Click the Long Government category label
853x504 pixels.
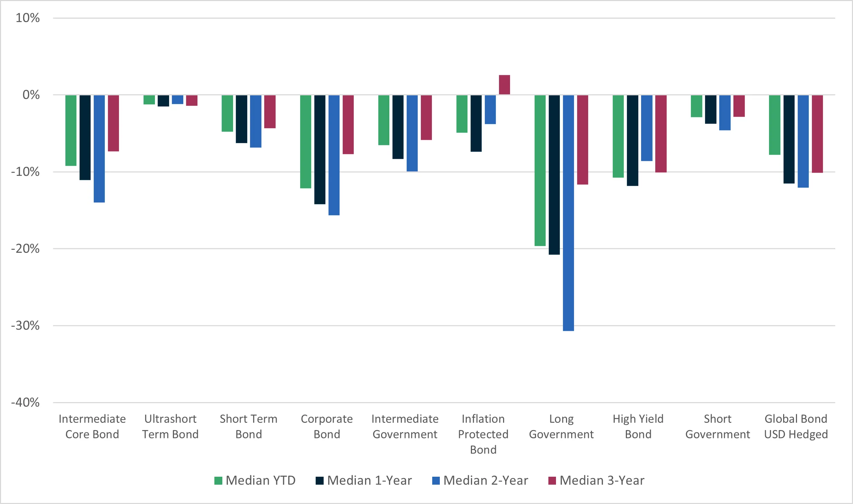click(x=561, y=426)
